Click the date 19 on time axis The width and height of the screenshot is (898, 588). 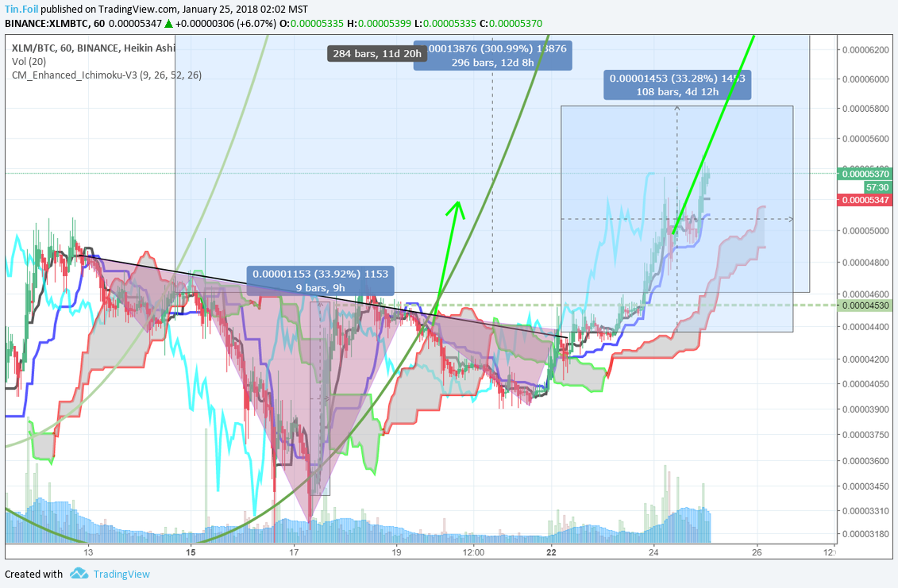point(396,552)
